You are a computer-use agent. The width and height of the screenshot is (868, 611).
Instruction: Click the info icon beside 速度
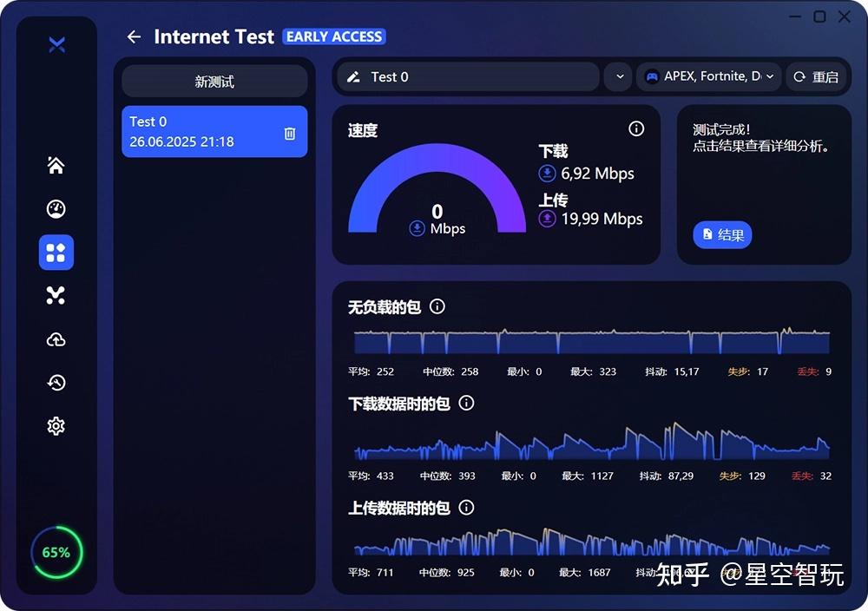pos(636,128)
